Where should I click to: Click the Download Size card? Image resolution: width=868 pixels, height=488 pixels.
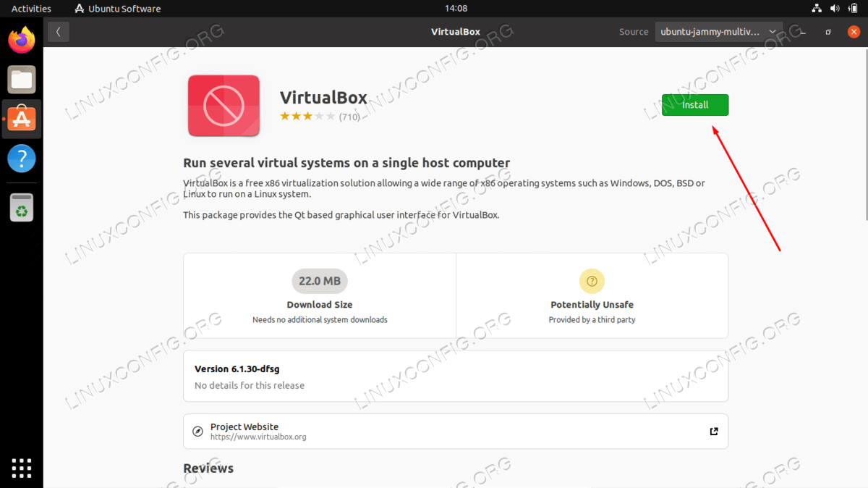coord(320,295)
